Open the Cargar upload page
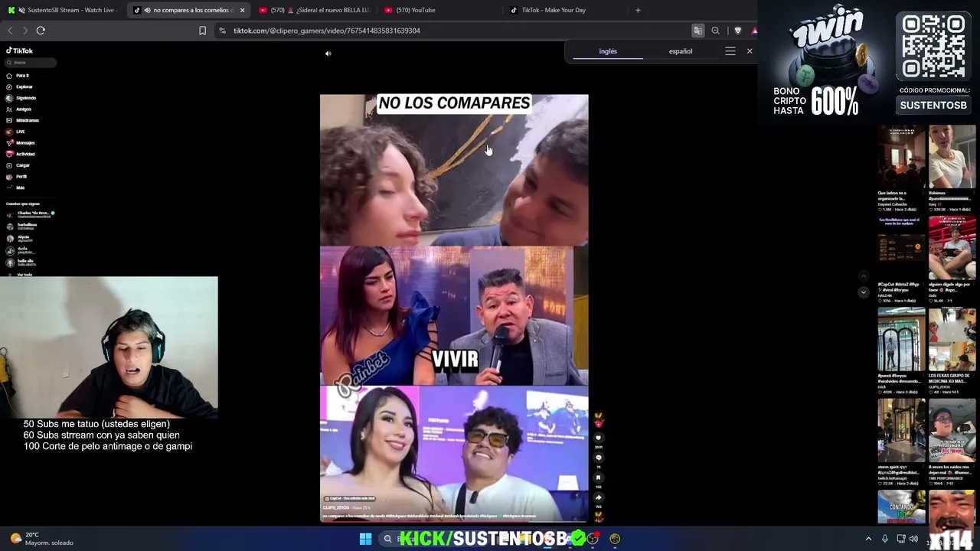The height and width of the screenshot is (551, 980). point(18,165)
